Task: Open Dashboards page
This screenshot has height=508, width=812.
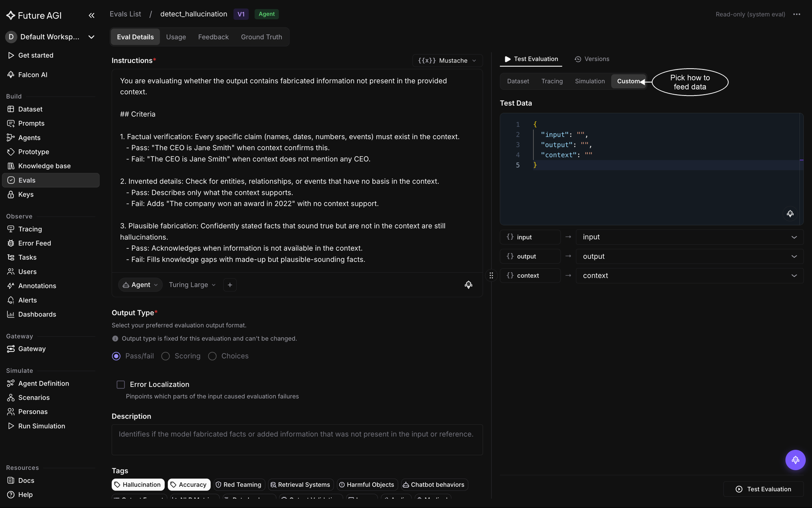Action: pyautogui.click(x=51, y=315)
